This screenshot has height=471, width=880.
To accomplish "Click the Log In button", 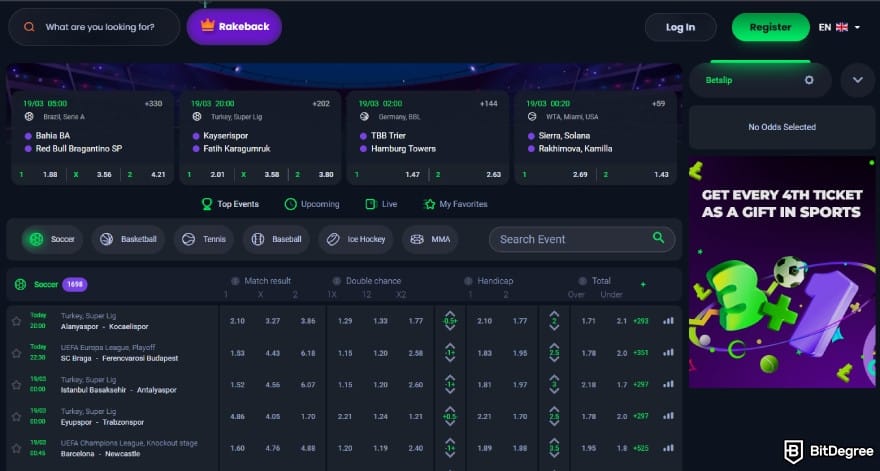I will click(x=680, y=27).
